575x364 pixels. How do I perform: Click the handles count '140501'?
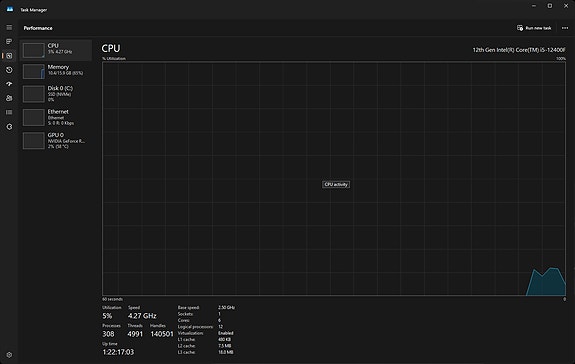[162, 334]
